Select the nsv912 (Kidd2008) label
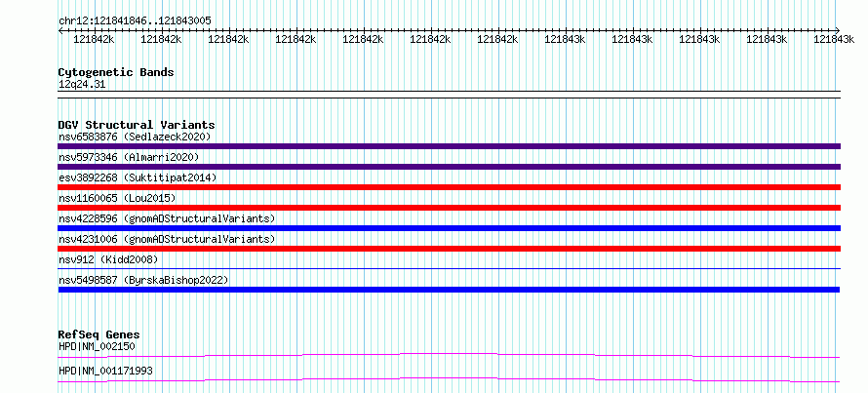 [x=108, y=259]
